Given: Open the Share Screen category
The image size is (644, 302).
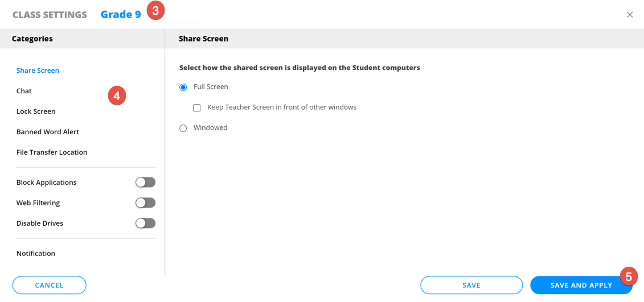Looking at the screenshot, I should pos(38,71).
